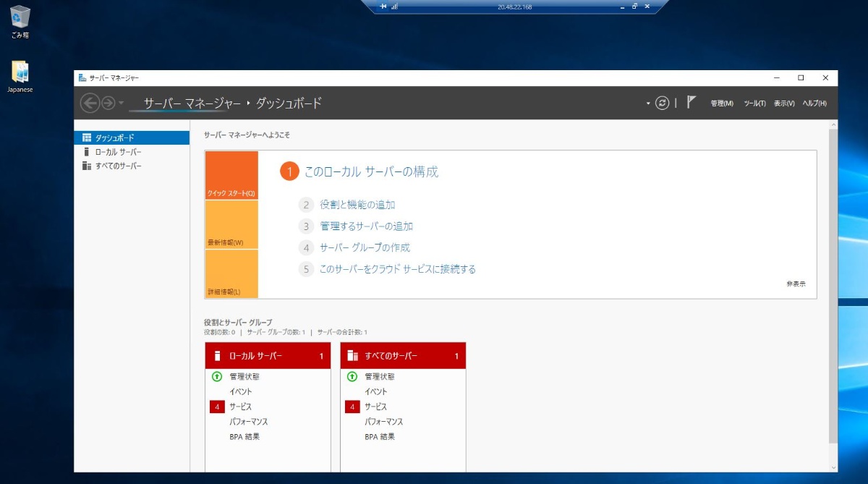The width and height of the screenshot is (868, 484).
Task: Open このローカル サーバーの構成 link
Action: pyautogui.click(x=371, y=172)
